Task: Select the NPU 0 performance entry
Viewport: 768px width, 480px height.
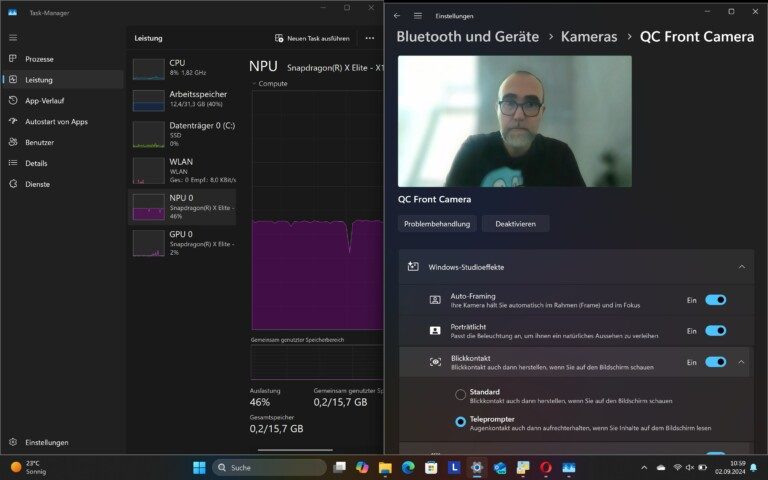Action: point(182,207)
